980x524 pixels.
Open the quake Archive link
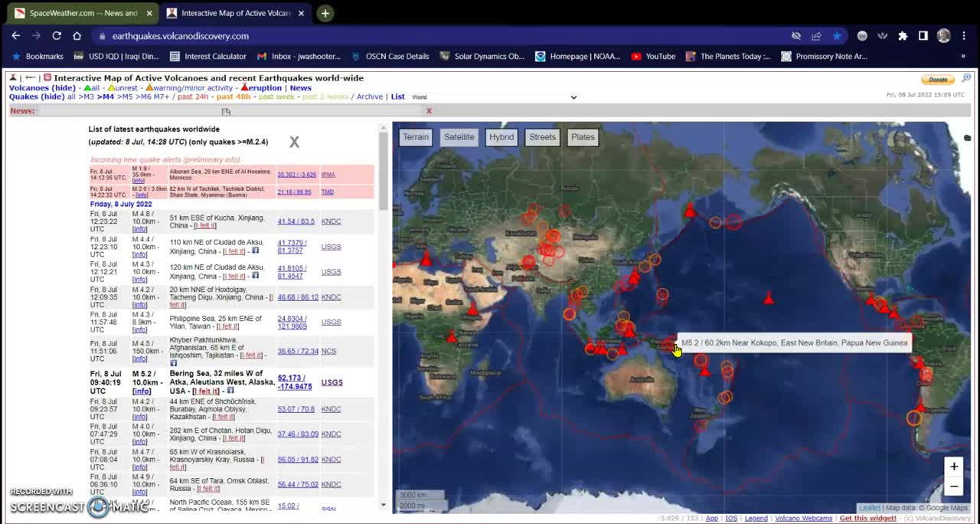coord(370,97)
